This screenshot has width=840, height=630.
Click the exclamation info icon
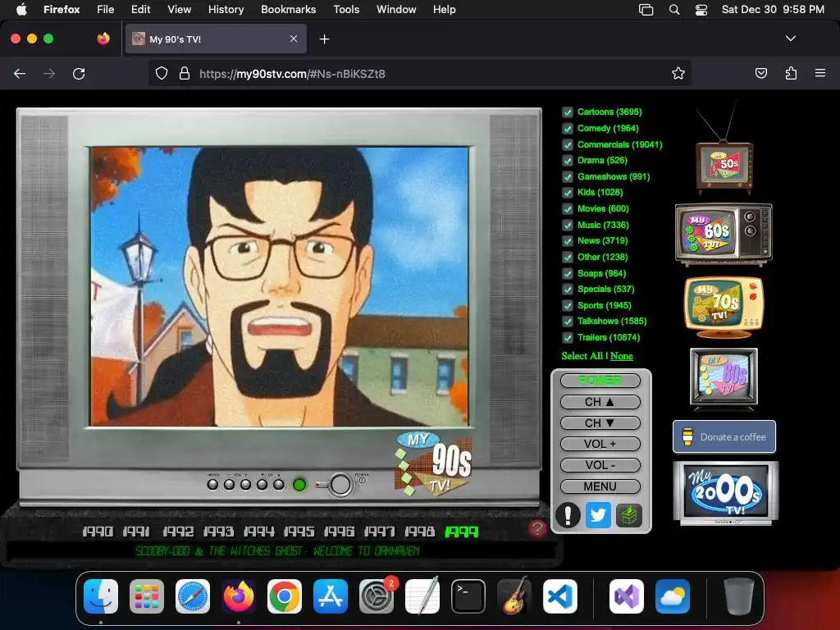[x=568, y=515]
